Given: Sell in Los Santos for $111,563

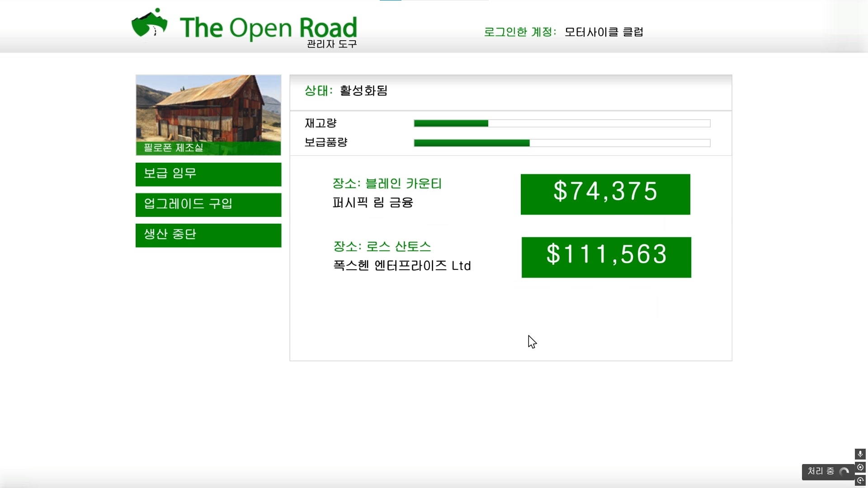Looking at the screenshot, I should (606, 257).
